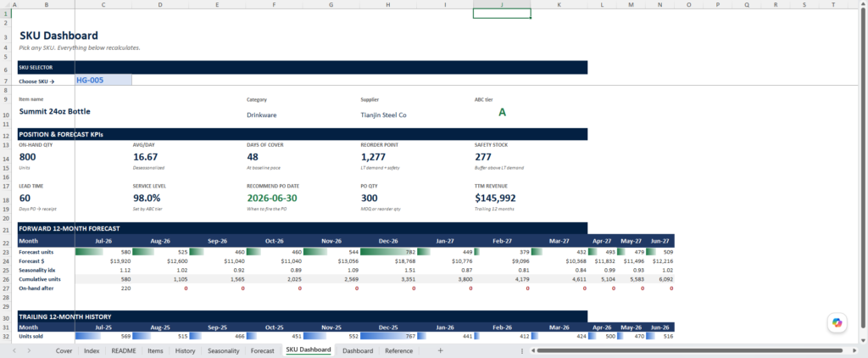Click PO qty value 300
The width and height of the screenshot is (868, 358).
click(370, 198)
